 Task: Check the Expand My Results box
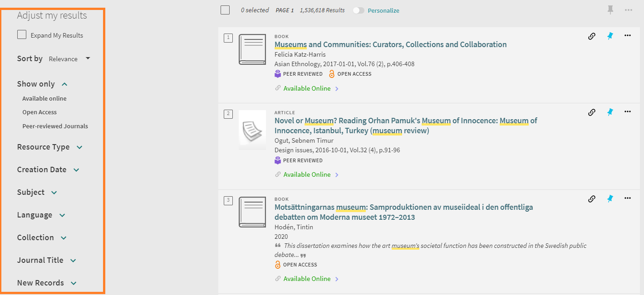[22, 35]
